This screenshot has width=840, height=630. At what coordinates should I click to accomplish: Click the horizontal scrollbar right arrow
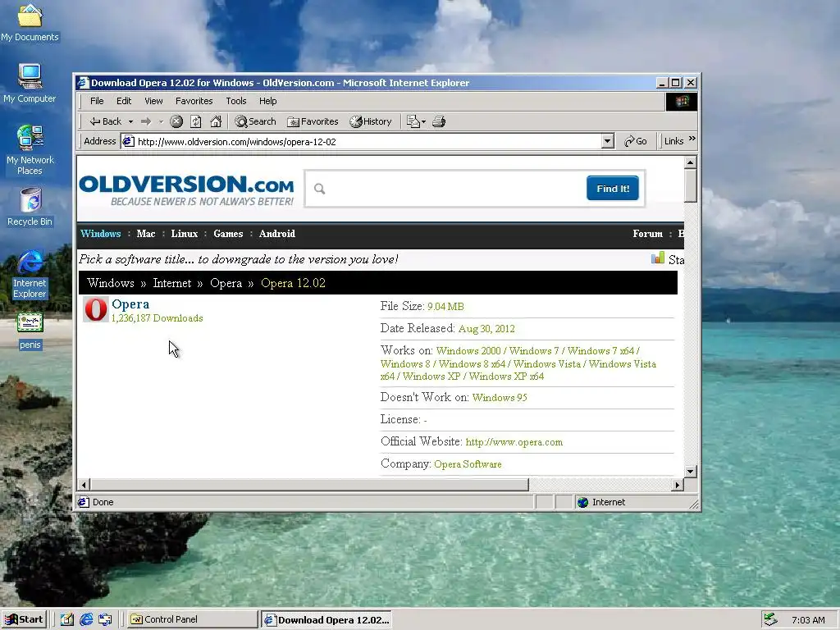click(678, 485)
